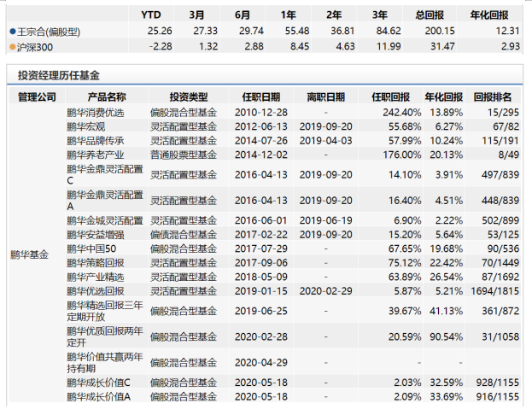Screen dimensions: 532x415
Task: Sort by the 离职日期 column header
Action: [325, 97]
